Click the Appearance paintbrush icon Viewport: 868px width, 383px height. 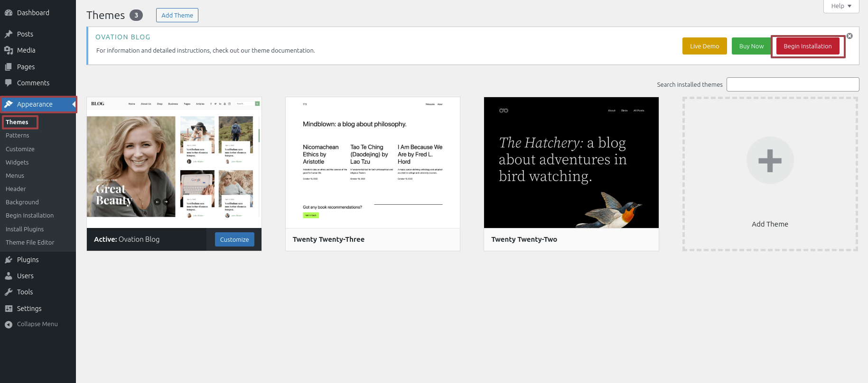9,104
